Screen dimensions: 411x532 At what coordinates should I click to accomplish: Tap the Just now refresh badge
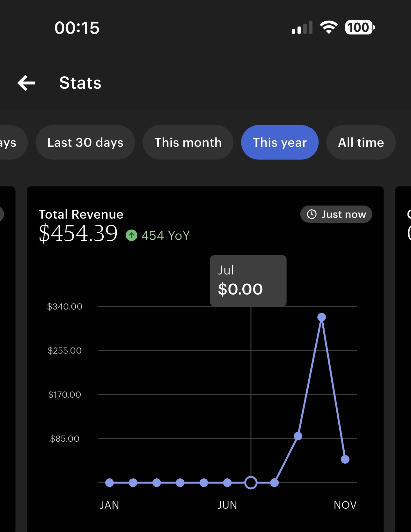tap(336, 214)
